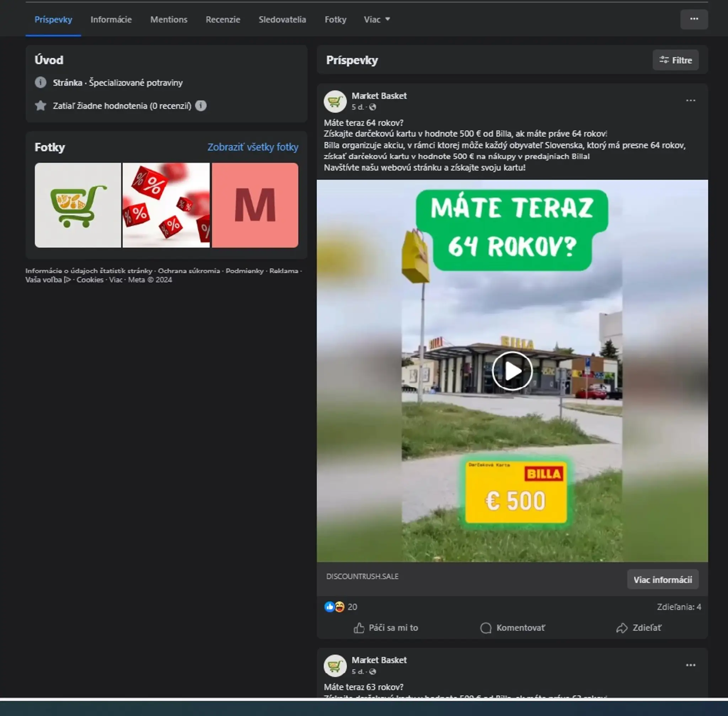The height and width of the screenshot is (716, 728).
Task: Open Cookies footer link
Action: click(90, 280)
